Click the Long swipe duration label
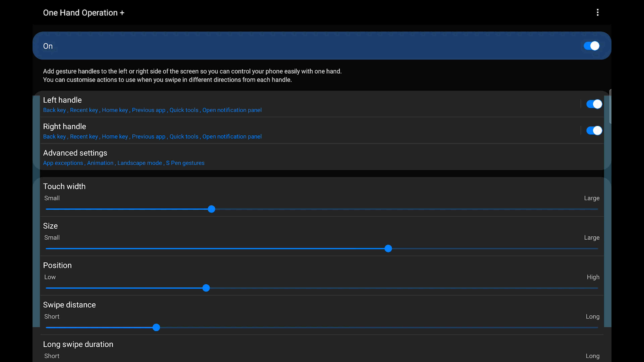 click(x=78, y=344)
